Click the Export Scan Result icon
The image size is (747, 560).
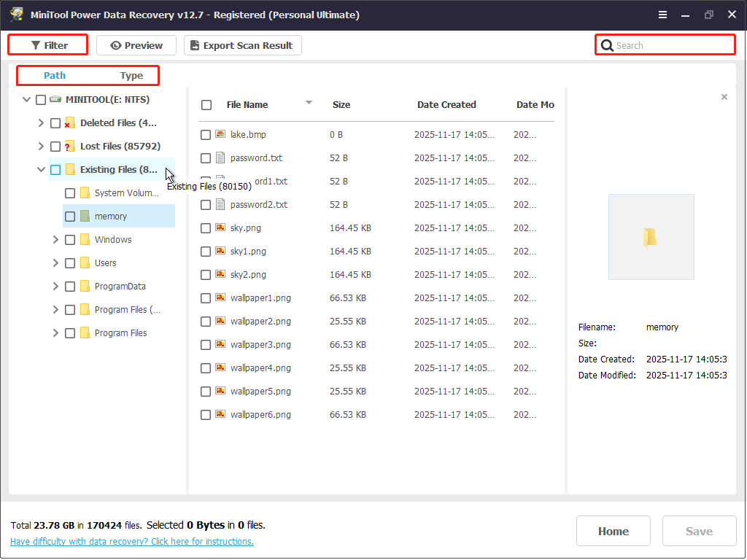coord(193,44)
